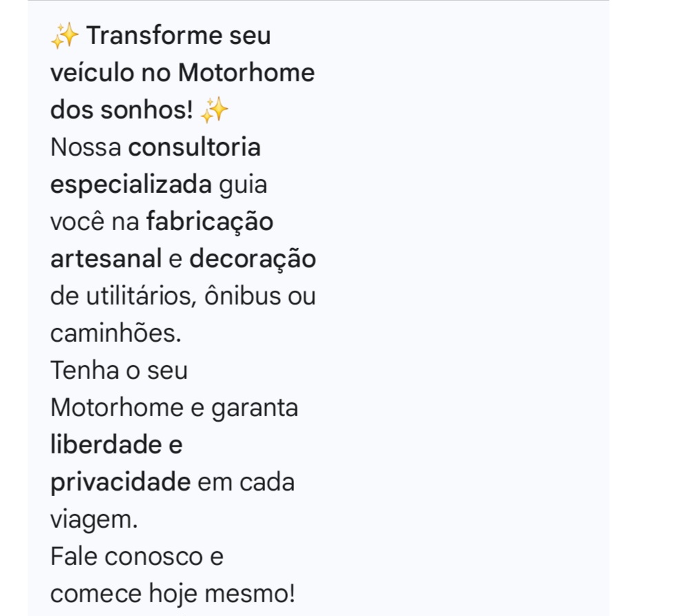Image resolution: width=679 pixels, height=616 pixels.
Task: Click the text "Fale conosco e"
Action: (x=137, y=556)
